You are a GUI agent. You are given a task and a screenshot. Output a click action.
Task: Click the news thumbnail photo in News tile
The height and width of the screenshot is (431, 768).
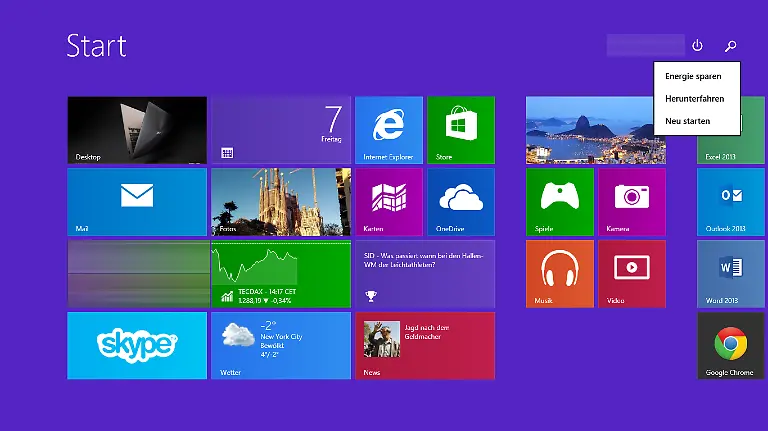click(382, 339)
